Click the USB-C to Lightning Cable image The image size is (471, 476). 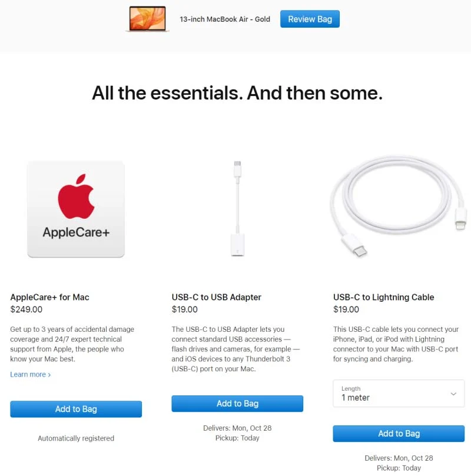(399, 206)
